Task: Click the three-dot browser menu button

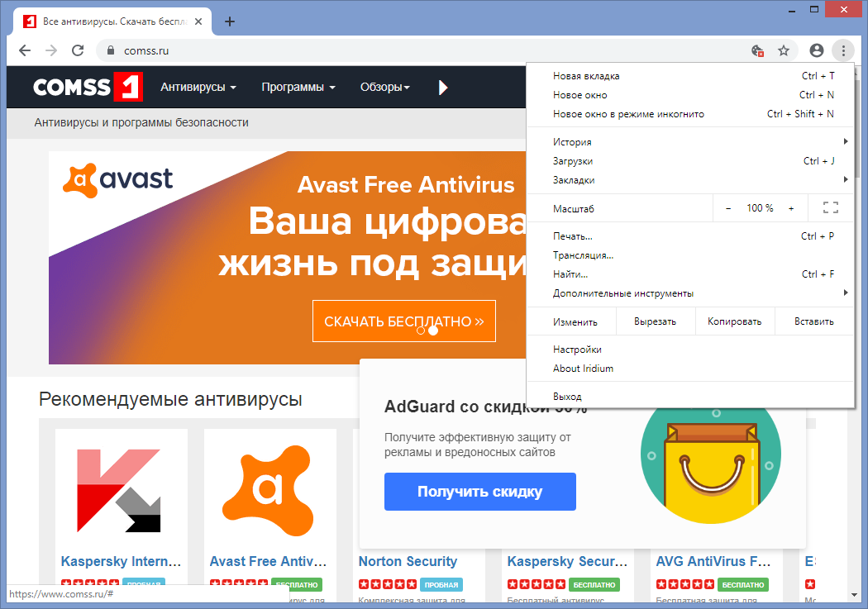Action: tap(843, 51)
